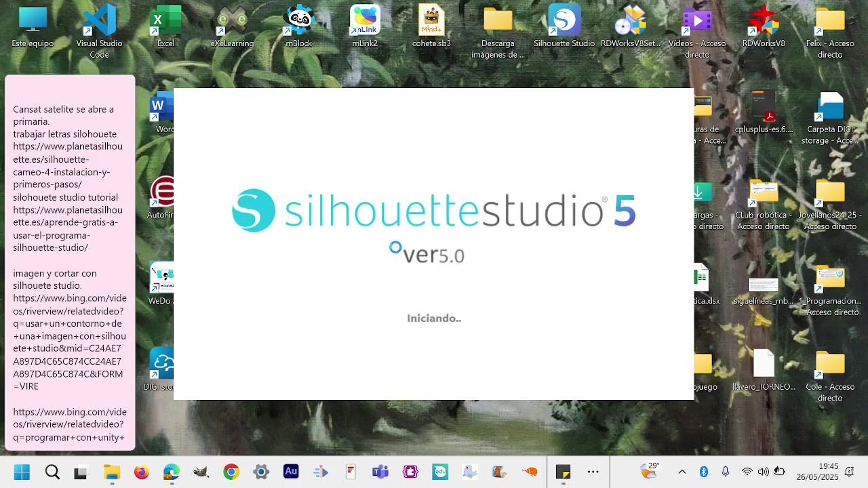Click the note text "trabajar letras silohouete"

[65, 134]
